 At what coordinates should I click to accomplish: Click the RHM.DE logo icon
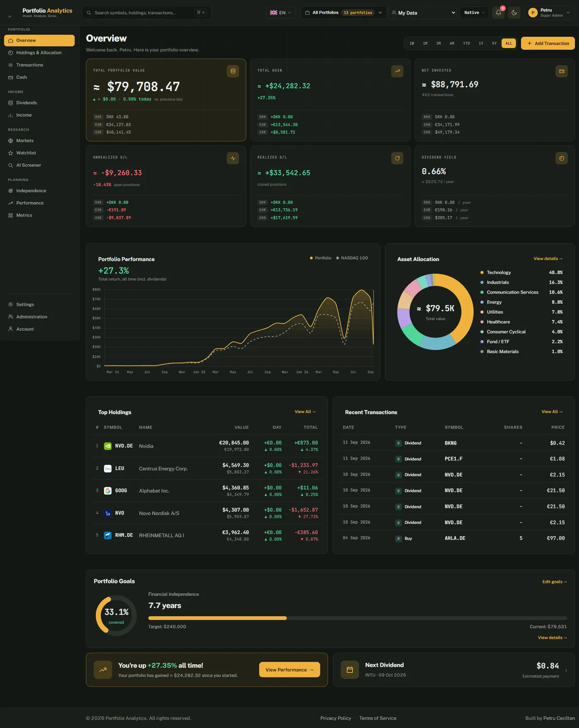tap(108, 535)
